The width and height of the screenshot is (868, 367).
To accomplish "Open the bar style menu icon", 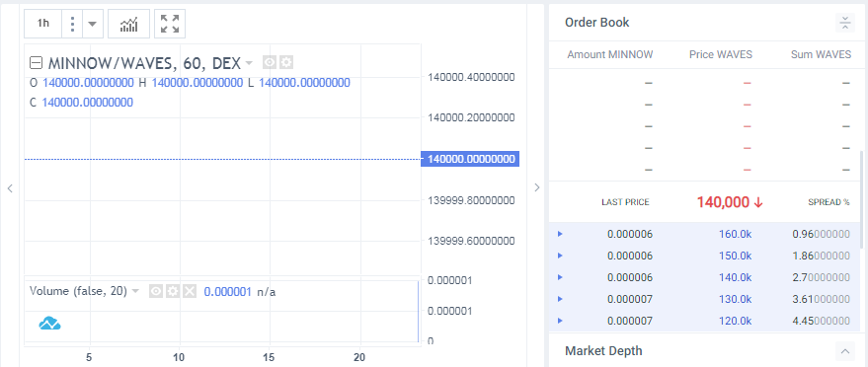I will (72, 24).
